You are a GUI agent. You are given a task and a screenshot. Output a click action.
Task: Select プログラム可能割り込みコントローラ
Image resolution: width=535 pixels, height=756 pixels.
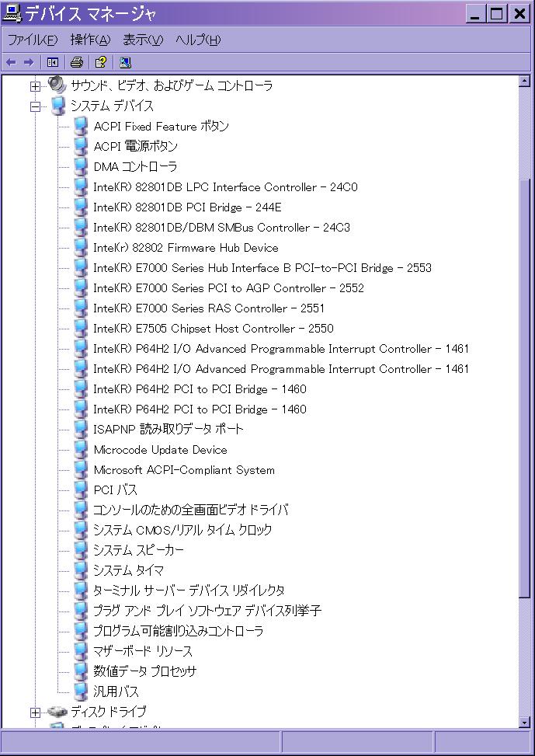click(x=179, y=631)
